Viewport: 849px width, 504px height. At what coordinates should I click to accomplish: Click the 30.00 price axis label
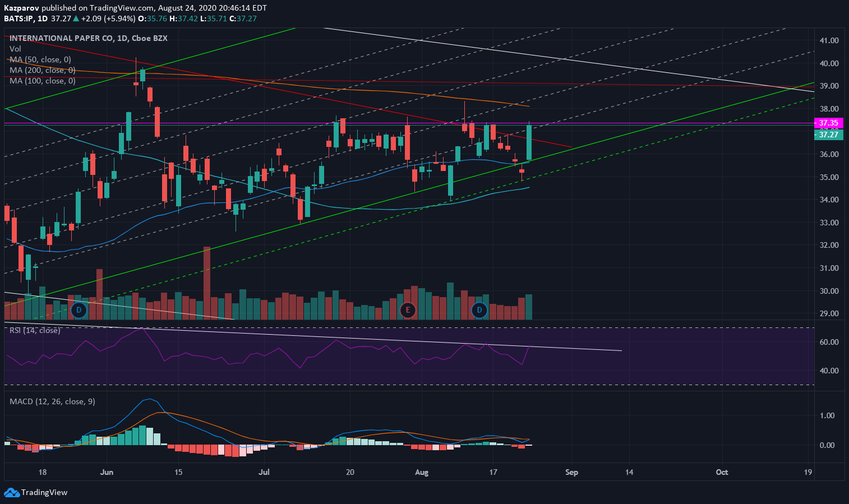pos(829,291)
